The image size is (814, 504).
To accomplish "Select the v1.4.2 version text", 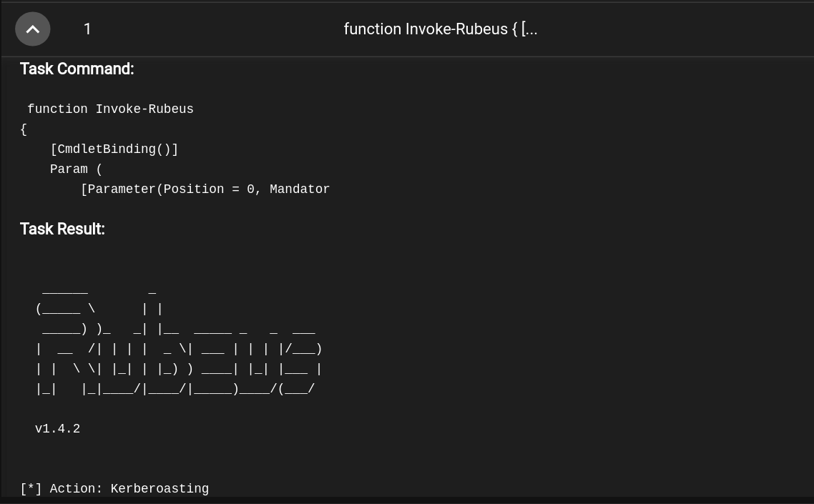I will [x=57, y=429].
